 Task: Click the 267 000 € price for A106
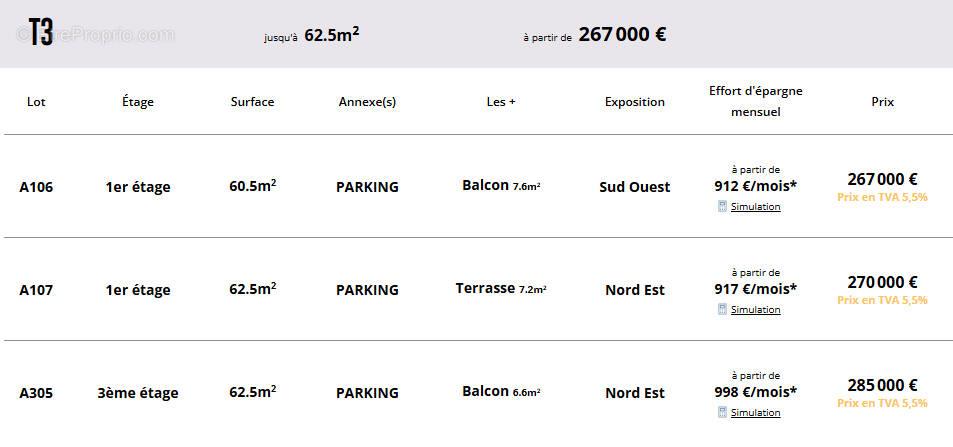pos(882,179)
